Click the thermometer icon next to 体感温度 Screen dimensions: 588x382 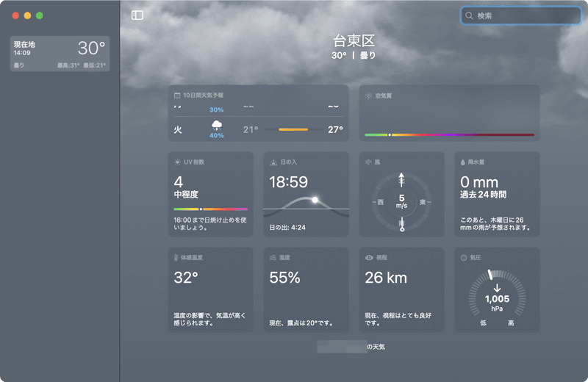(176, 258)
